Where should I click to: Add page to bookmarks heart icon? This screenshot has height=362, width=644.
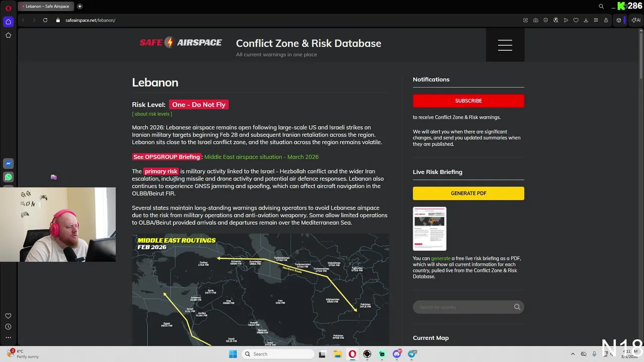(576, 20)
